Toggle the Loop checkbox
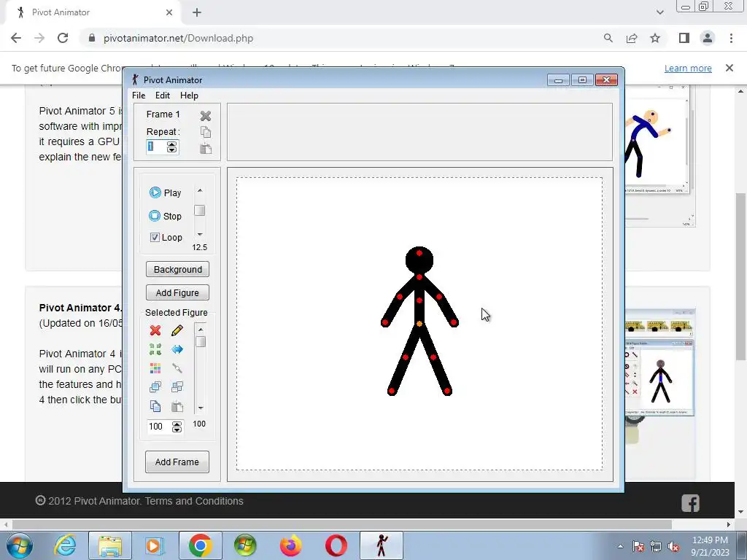The width and height of the screenshot is (747, 560). [x=155, y=237]
